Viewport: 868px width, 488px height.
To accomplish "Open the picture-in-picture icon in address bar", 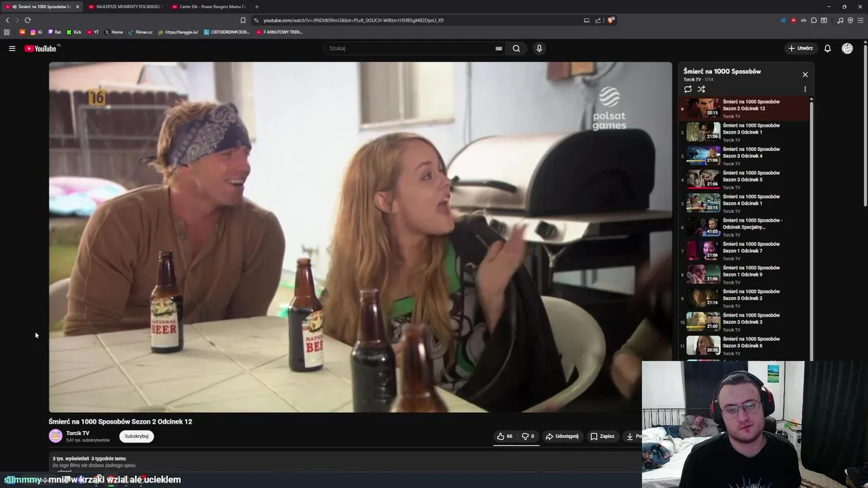I will point(587,20).
